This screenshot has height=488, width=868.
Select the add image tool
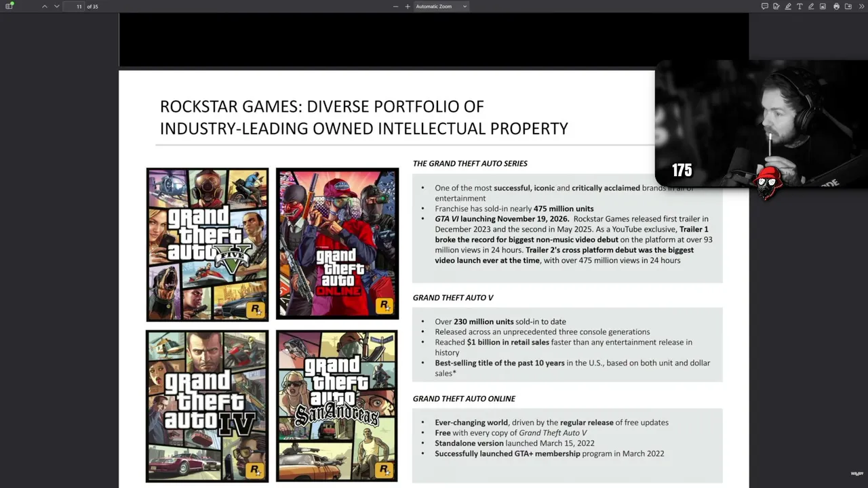click(823, 6)
